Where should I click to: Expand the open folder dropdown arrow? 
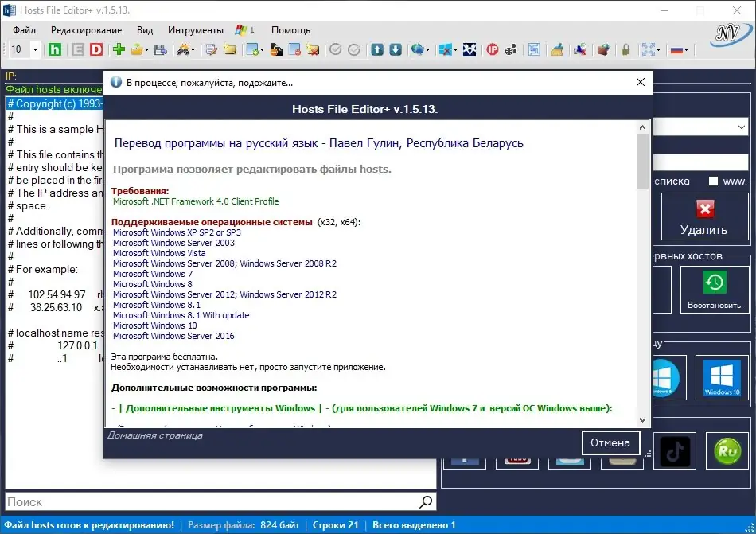point(146,49)
